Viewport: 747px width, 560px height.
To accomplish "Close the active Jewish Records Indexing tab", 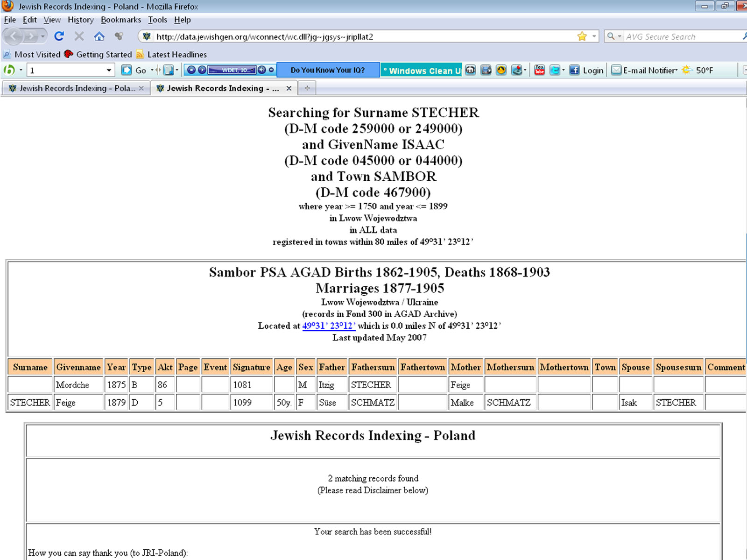I will click(289, 88).
